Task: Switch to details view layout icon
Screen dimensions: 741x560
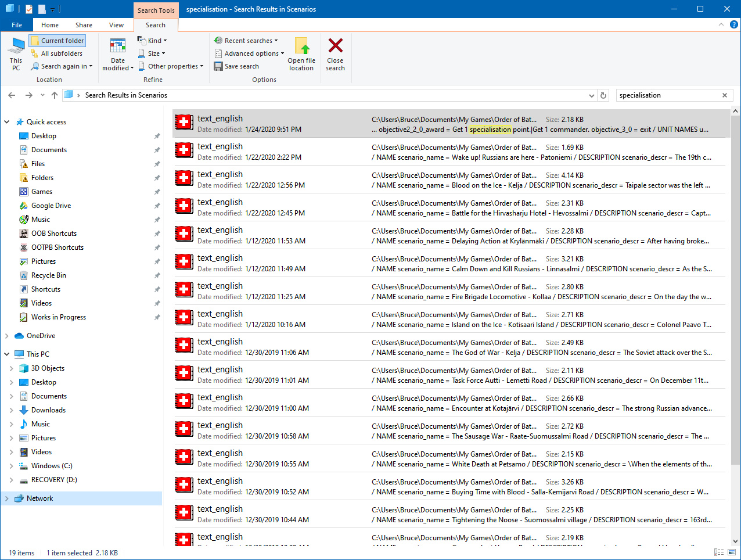Action: [719, 552]
